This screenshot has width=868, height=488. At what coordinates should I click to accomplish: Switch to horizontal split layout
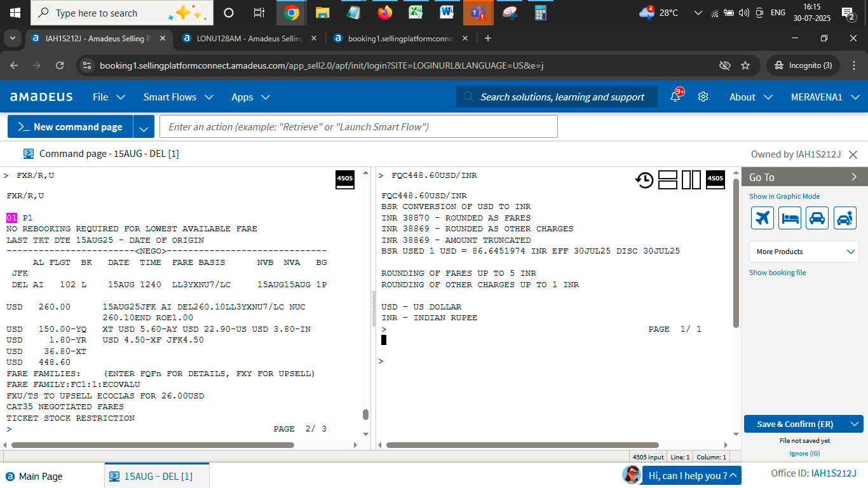668,180
